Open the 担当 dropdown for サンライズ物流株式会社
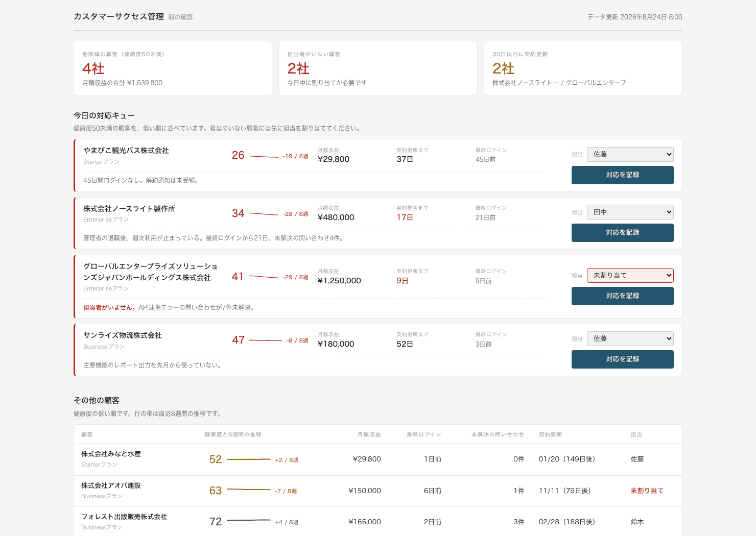Screen dimensions: 756x536 point(630,338)
